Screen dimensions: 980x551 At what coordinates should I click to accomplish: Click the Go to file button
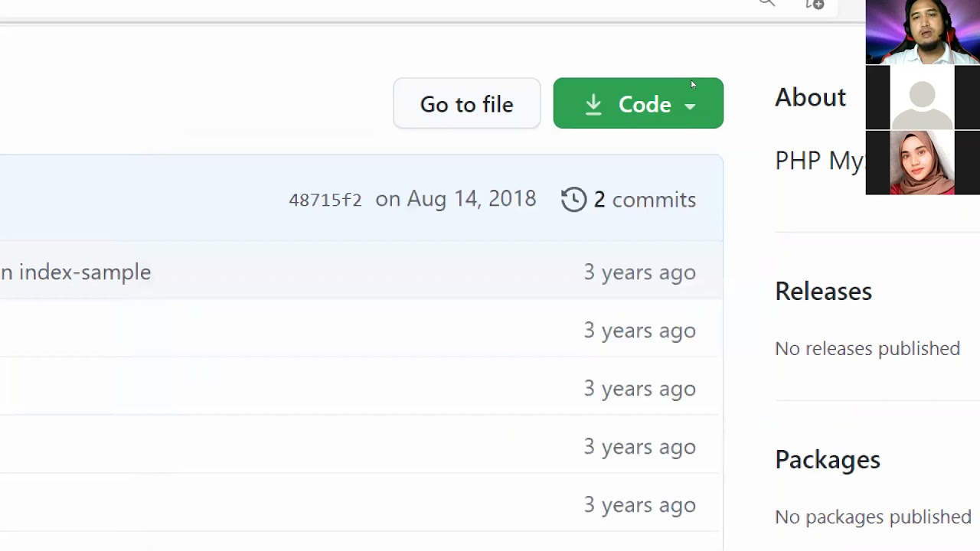[466, 104]
